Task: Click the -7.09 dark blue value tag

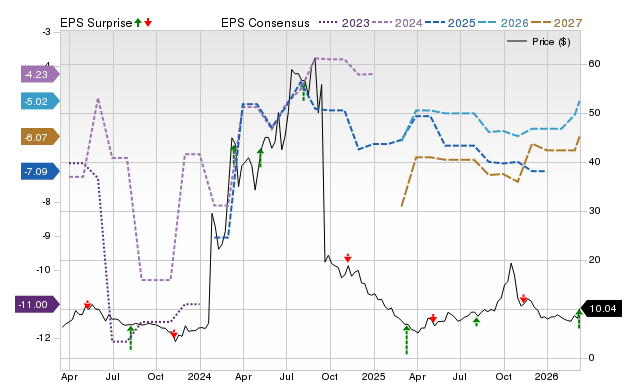Action: pos(40,171)
